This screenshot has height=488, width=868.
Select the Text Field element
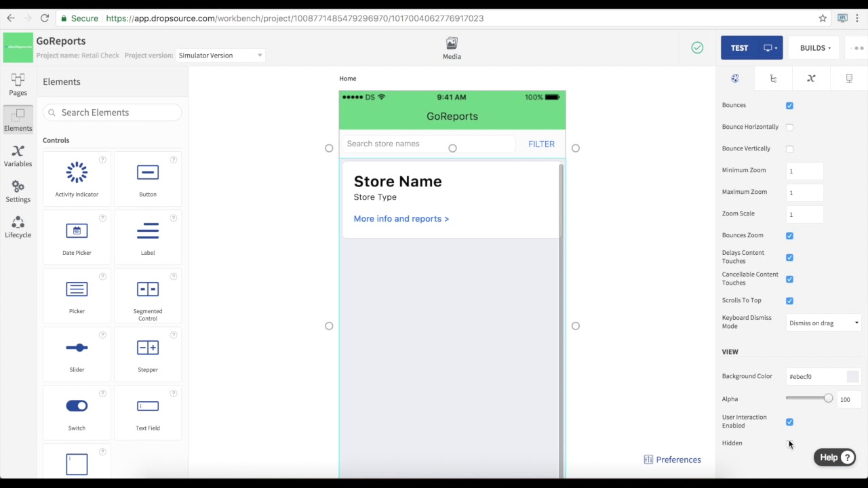[x=148, y=413]
